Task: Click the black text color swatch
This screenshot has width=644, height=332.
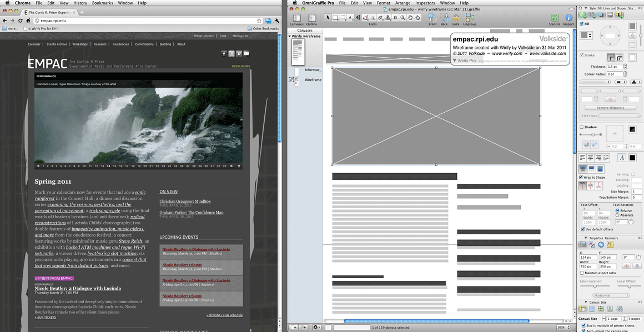Action: coord(632,158)
